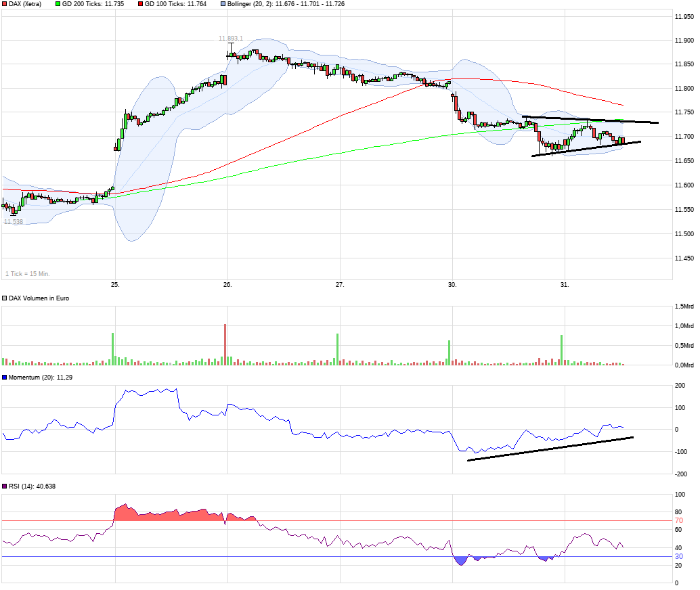This screenshot has width=700, height=590.
Task: Click the date axis label 27.
Action: pyautogui.click(x=340, y=285)
